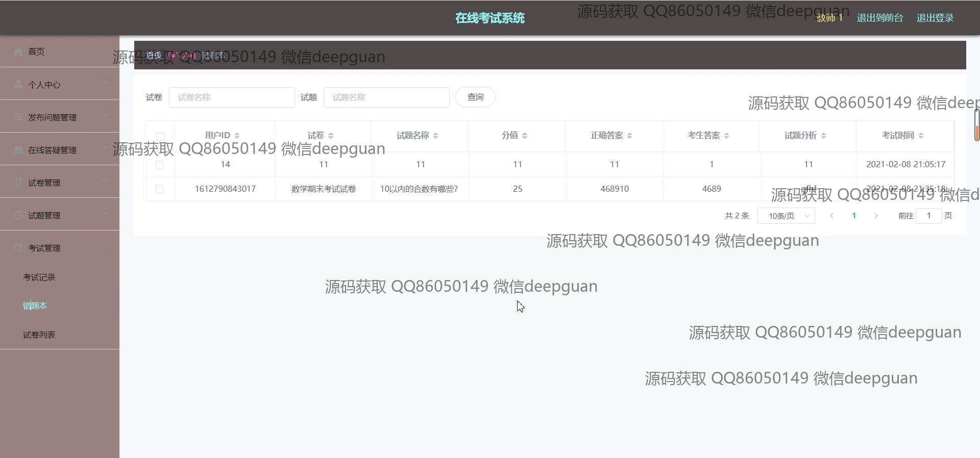Expand the 试题管理 menu arrow
980x458 pixels.
105,213
